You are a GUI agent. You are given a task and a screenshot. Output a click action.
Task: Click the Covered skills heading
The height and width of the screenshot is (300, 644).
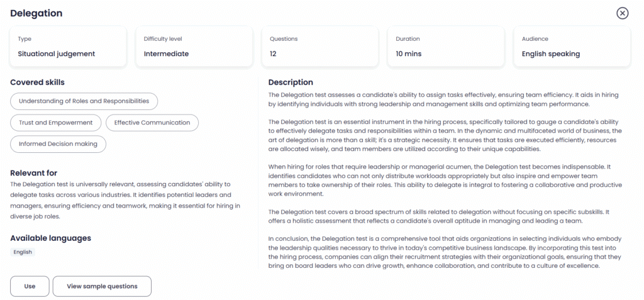tap(37, 82)
